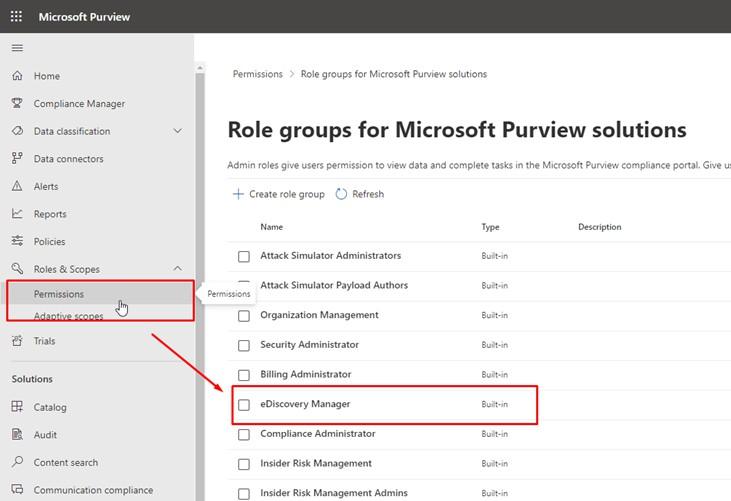Expand the Data classification chevron
This screenshot has height=501, width=731.
(178, 131)
